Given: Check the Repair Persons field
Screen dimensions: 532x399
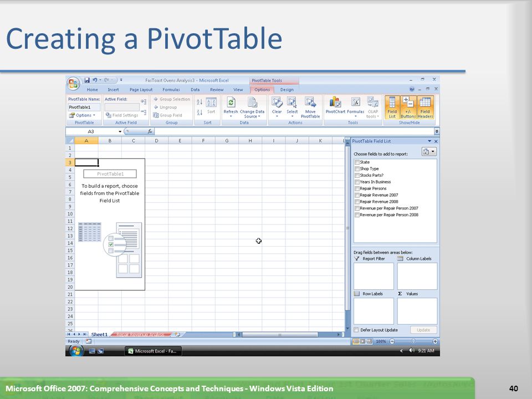Looking at the screenshot, I should [x=357, y=188].
